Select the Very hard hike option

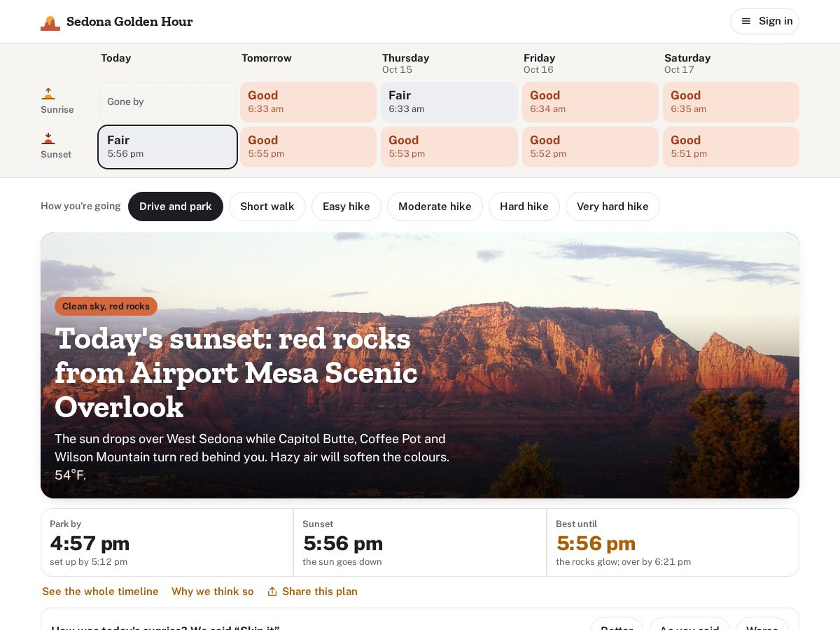pos(612,206)
